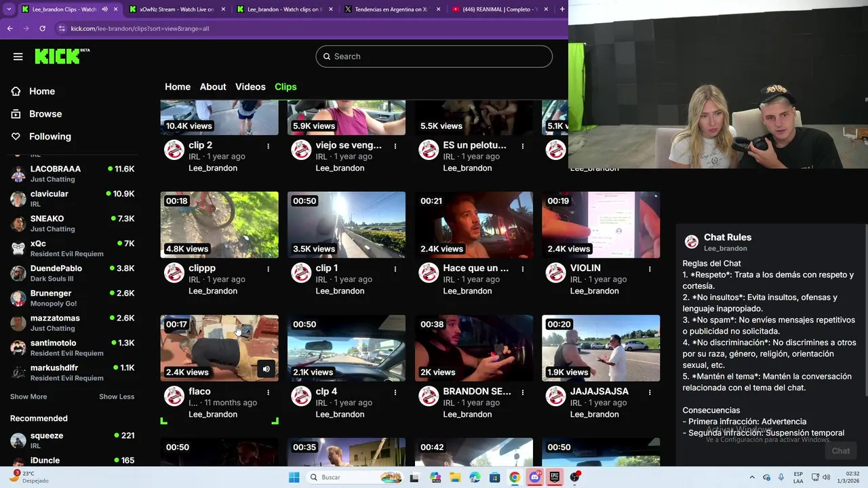868x488 pixels.
Task: Play the clippp clip thumbnail
Action: point(219,224)
